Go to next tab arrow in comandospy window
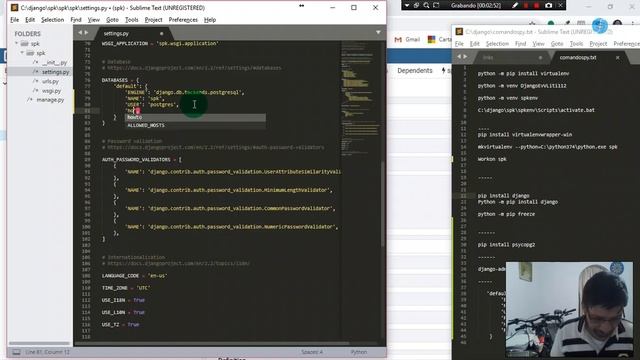The image size is (640, 360). [x=465, y=57]
